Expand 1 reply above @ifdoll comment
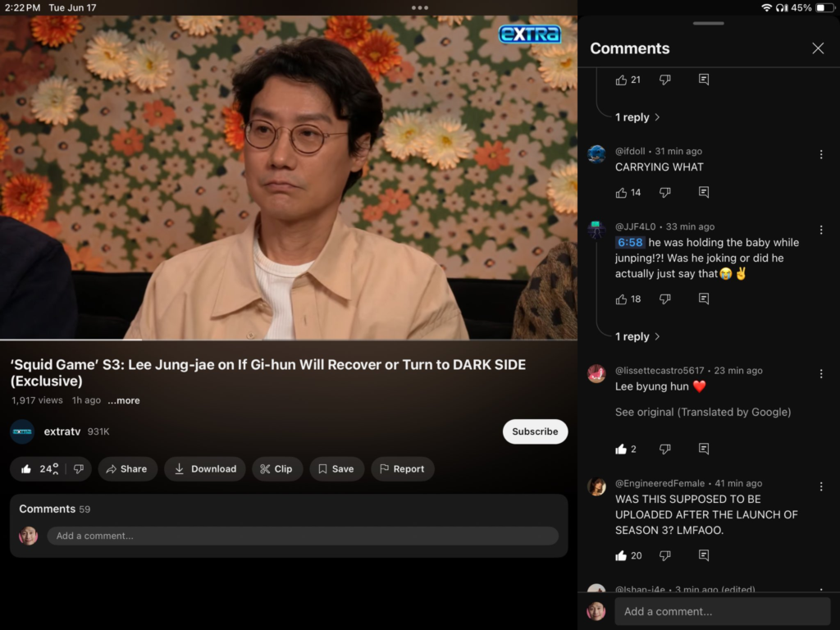Image resolution: width=840 pixels, height=630 pixels. tap(637, 117)
